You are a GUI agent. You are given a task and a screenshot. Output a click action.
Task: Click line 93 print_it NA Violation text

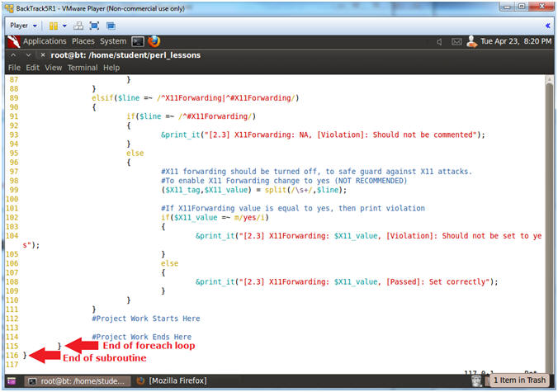point(323,135)
